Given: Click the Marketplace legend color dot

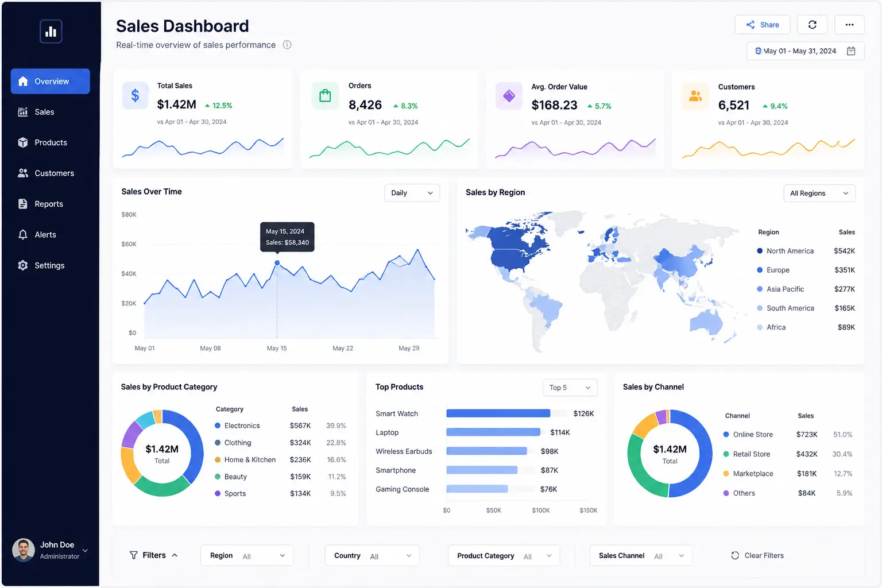Looking at the screenshot, I should 726,474.
